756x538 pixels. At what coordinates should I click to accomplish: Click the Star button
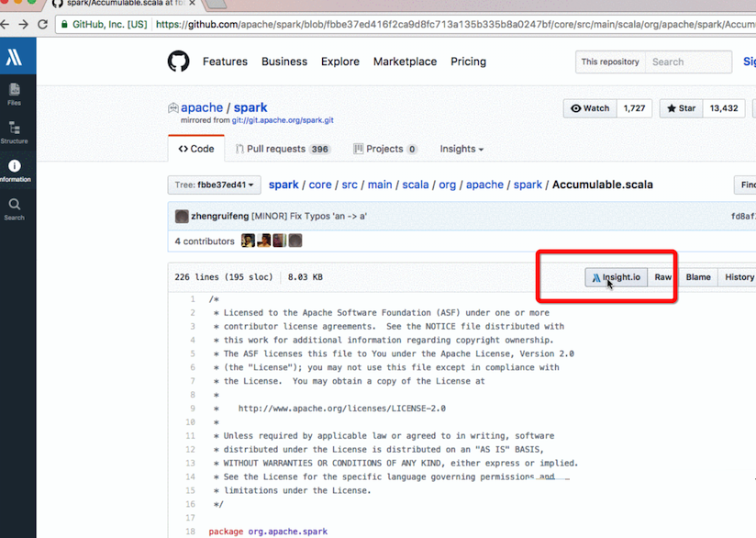coord(682,108)
